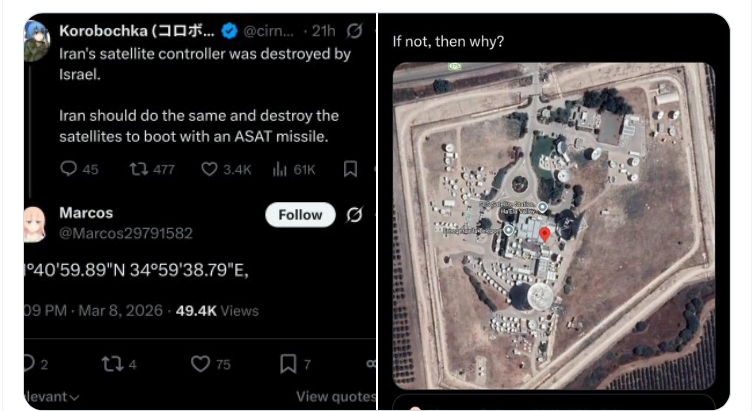Open Korobochka's profile name

[x=135, y=31]
